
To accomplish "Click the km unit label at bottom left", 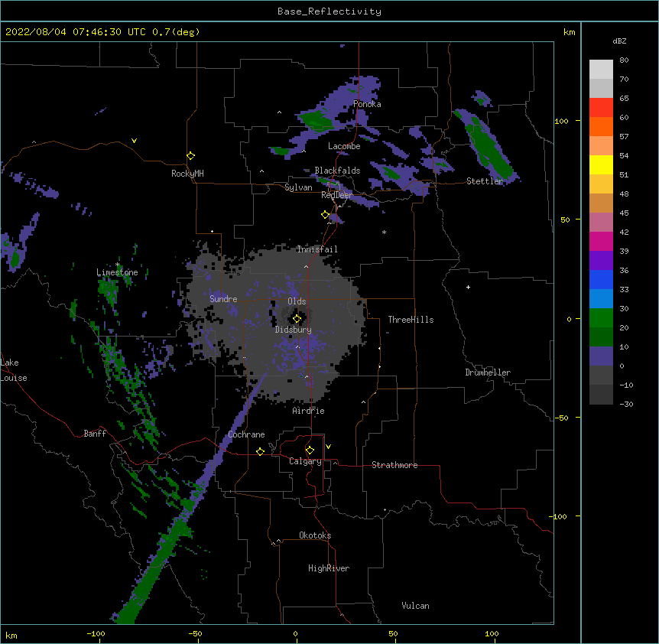I will pyautogui.click(x=11, y=635).
